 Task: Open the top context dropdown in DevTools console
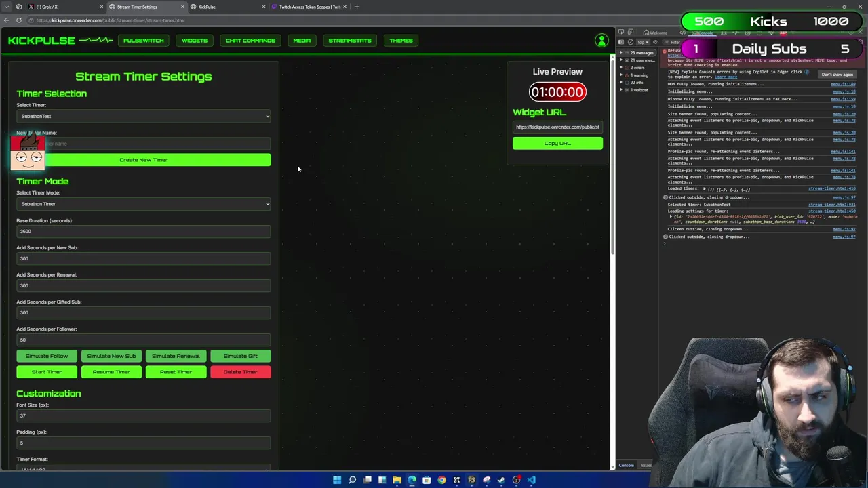642,42
